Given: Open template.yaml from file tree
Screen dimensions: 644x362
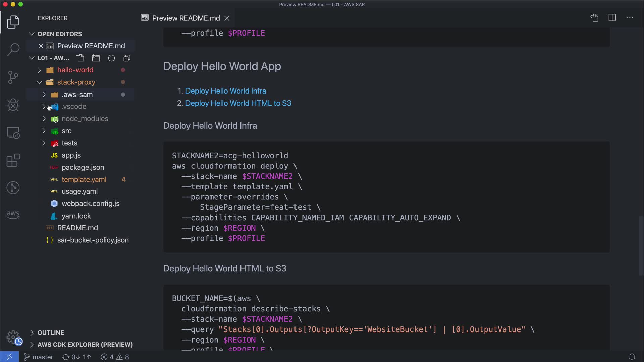Looking at the screenshot, I should 84,179.
